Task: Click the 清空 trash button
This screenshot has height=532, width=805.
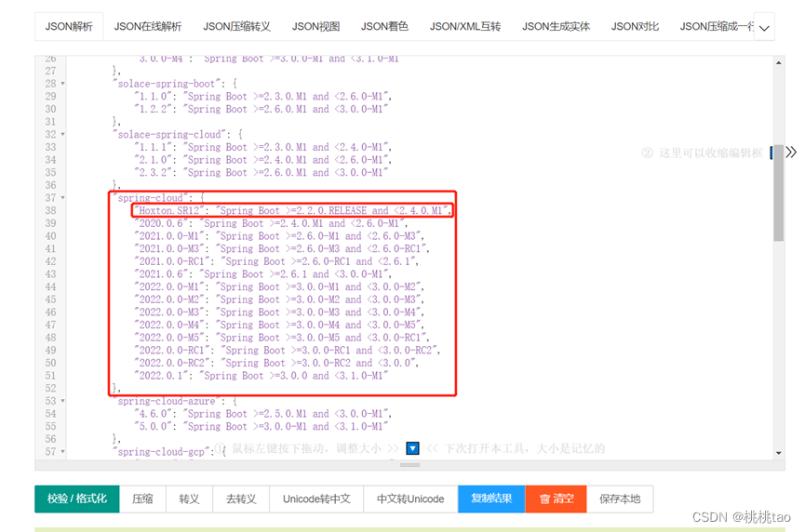Action: click(x=556, y=499)
